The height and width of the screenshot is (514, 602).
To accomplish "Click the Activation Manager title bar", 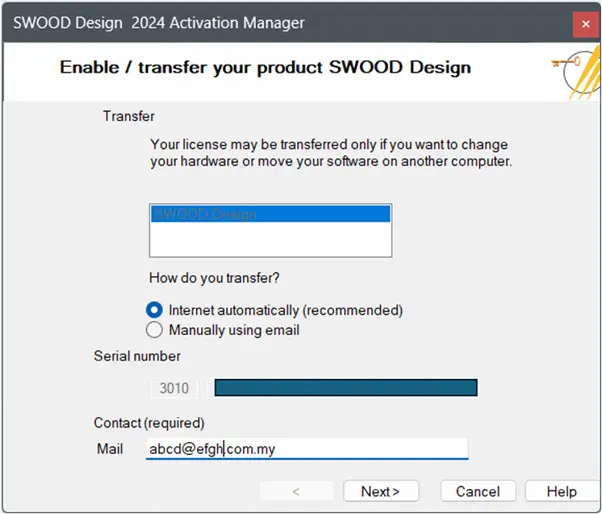I will [250, 22].
